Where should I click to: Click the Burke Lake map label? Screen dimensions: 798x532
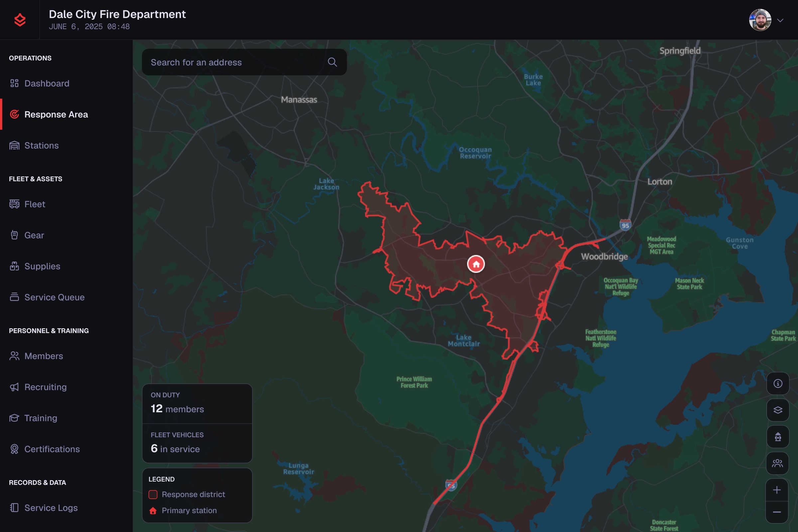click(533, 80)
